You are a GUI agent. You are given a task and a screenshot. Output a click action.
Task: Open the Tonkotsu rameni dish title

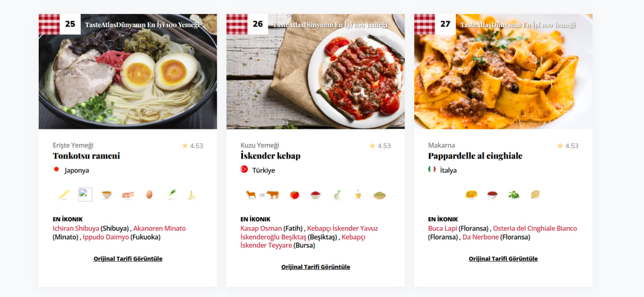tap(87, 156)
